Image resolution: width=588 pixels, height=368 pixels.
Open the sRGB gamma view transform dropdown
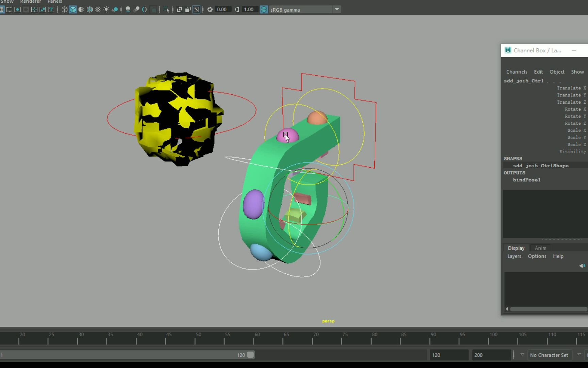[x=305, y=10]
